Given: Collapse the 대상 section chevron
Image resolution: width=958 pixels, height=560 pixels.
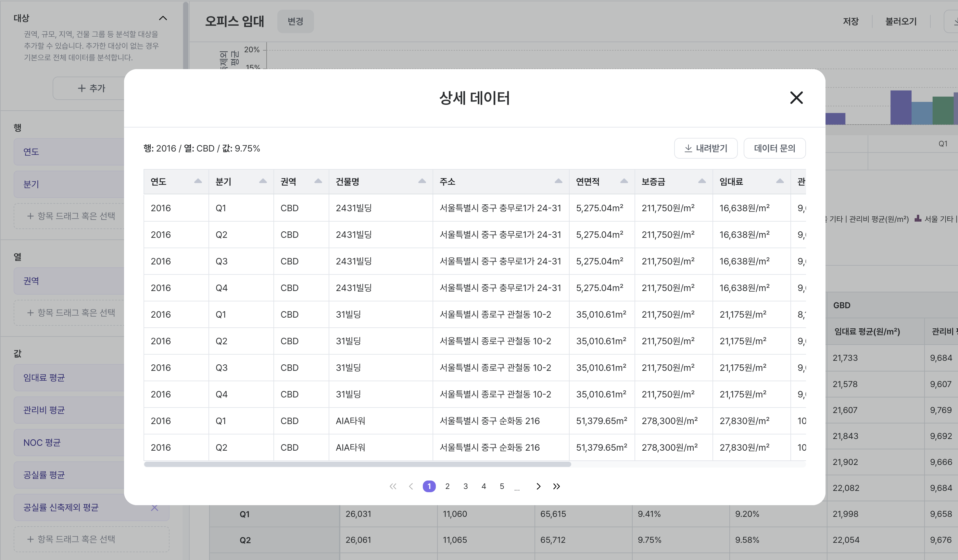Looking at the screenshot, I should (163, 18).
